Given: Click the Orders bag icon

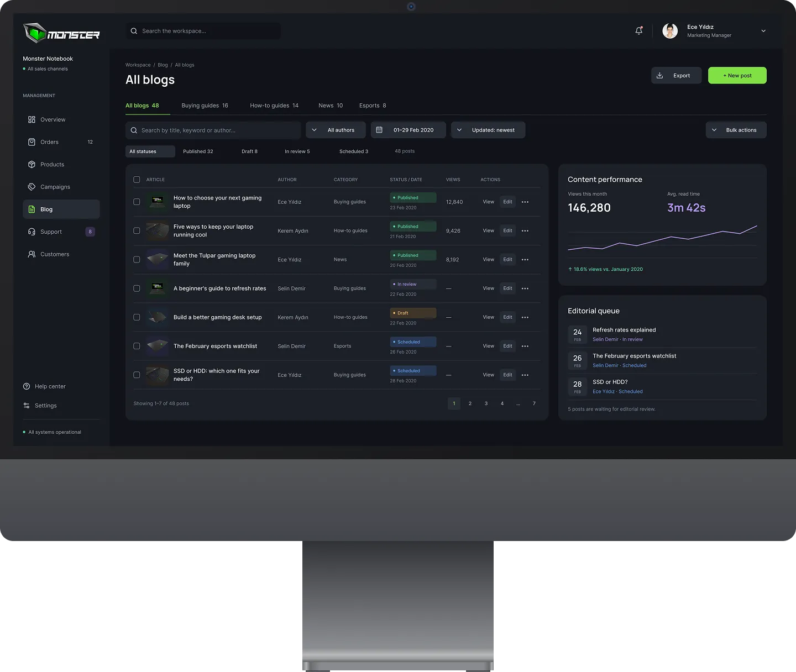Looking at the screenshot, I should 32,142.
